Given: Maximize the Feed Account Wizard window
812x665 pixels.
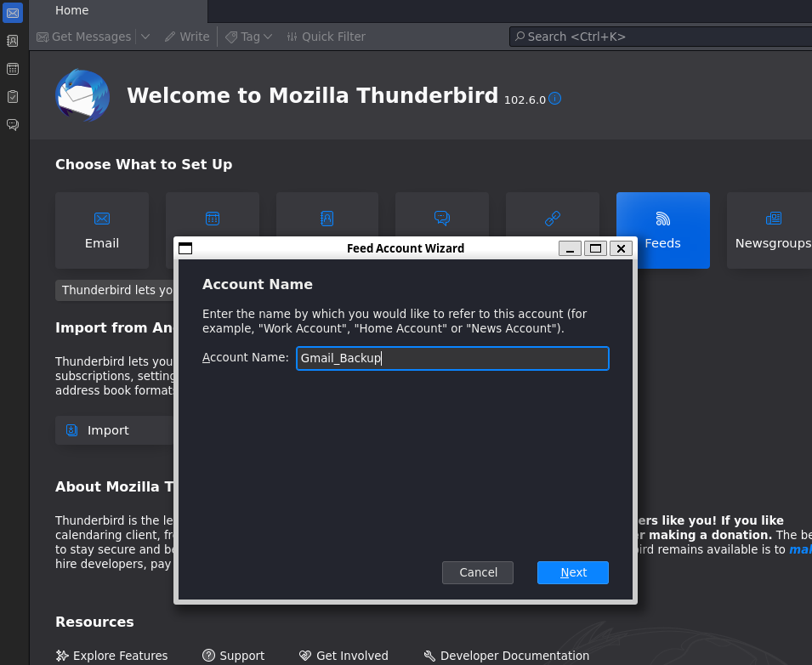Looking at the screenshot, I should tap(595, 248).
